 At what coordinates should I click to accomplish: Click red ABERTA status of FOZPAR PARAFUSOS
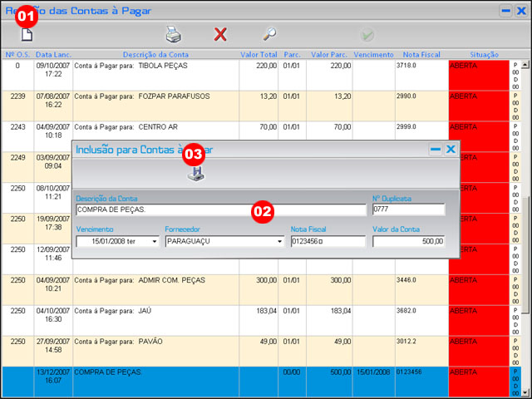pyautogui.click(x=477, y=105)
